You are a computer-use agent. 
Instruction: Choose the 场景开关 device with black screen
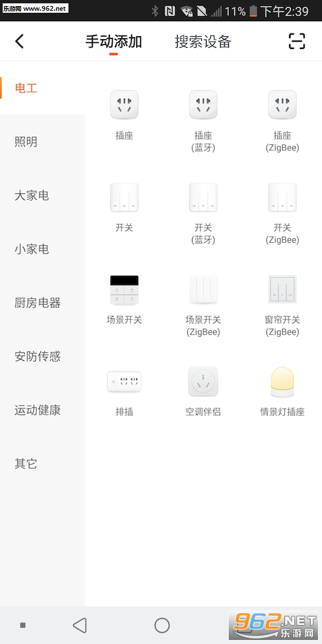pos(124,290)
